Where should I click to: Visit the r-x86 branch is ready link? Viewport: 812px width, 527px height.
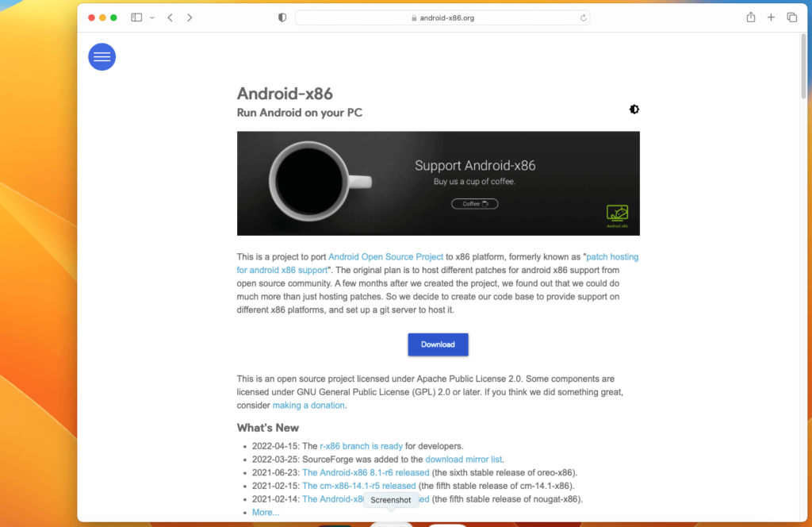tap(361, 446)
